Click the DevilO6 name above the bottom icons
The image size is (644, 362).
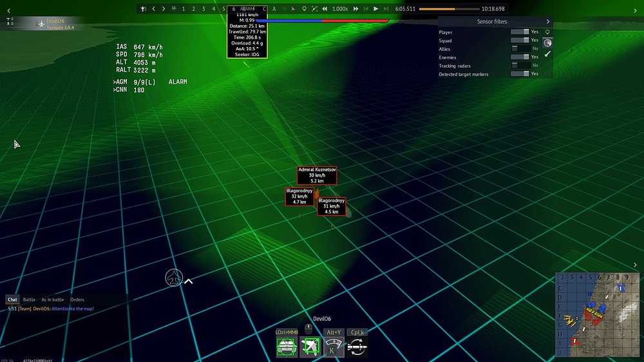pyautogui.click(x=322, y=318)
